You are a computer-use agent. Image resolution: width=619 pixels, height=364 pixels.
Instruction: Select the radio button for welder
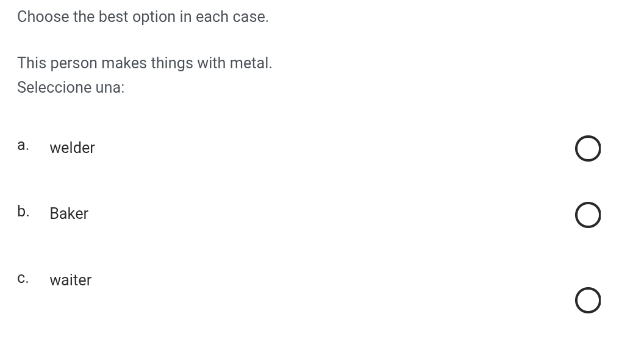[x=587, y=149]
